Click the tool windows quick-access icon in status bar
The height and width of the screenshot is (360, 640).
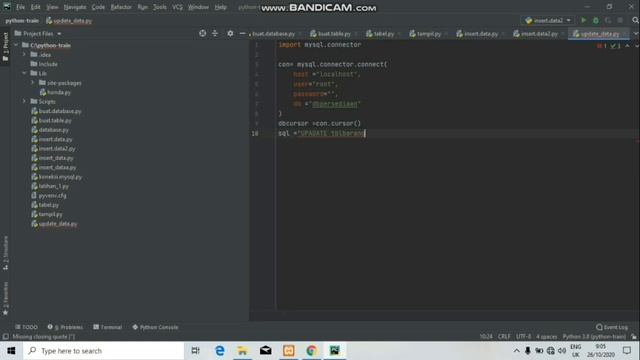(x=5, y=337)
